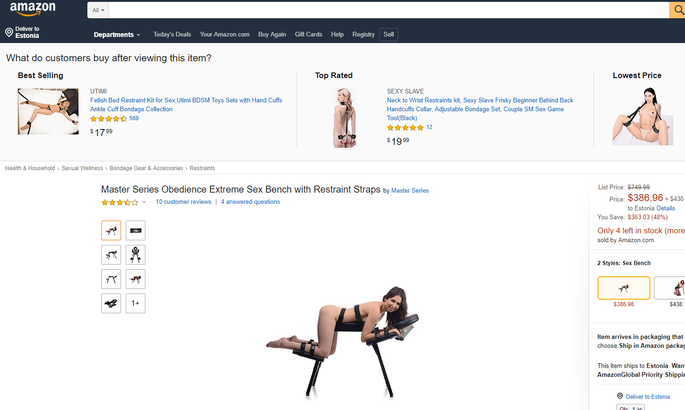Click the Amazon logo
The height and width of the screenshot is (410, 685).
point(33,9)
